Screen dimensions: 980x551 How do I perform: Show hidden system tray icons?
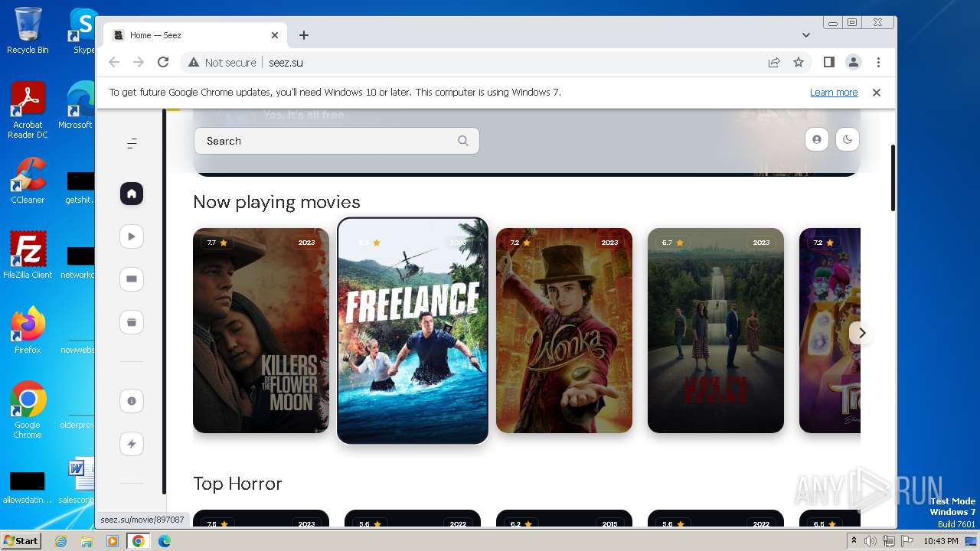tap(854, 541)
